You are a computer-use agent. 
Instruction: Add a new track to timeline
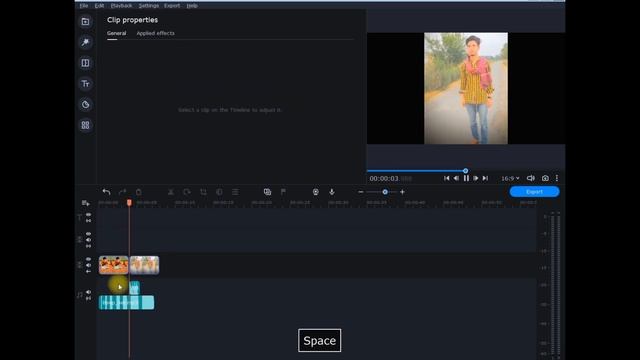85,203
